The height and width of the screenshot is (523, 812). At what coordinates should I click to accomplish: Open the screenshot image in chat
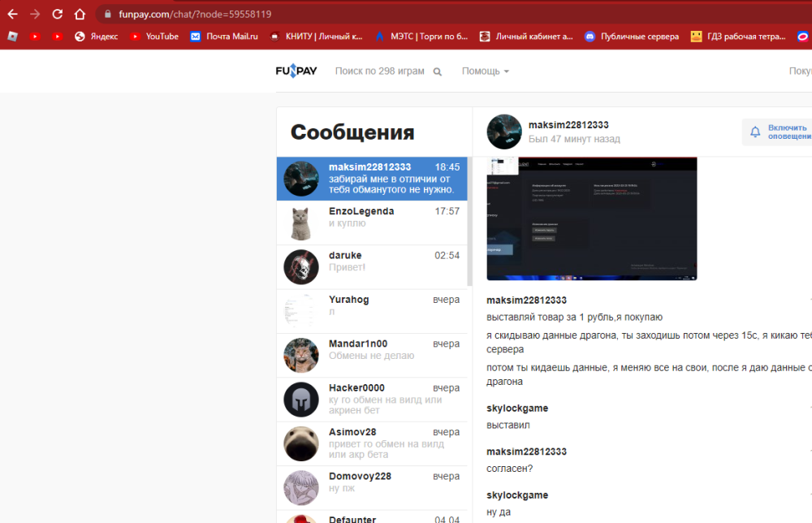point(591,218)
